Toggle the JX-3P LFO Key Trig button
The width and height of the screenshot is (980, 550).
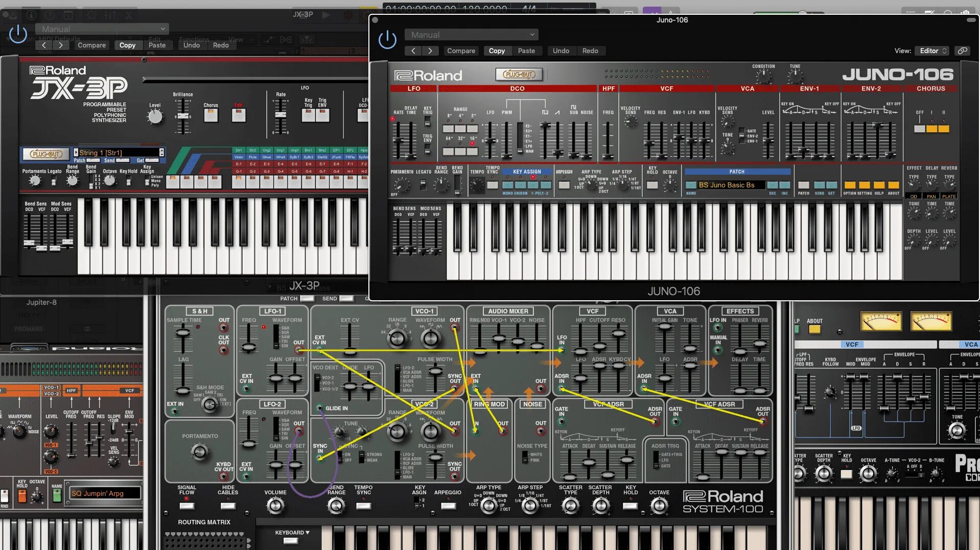click(308, 115)
